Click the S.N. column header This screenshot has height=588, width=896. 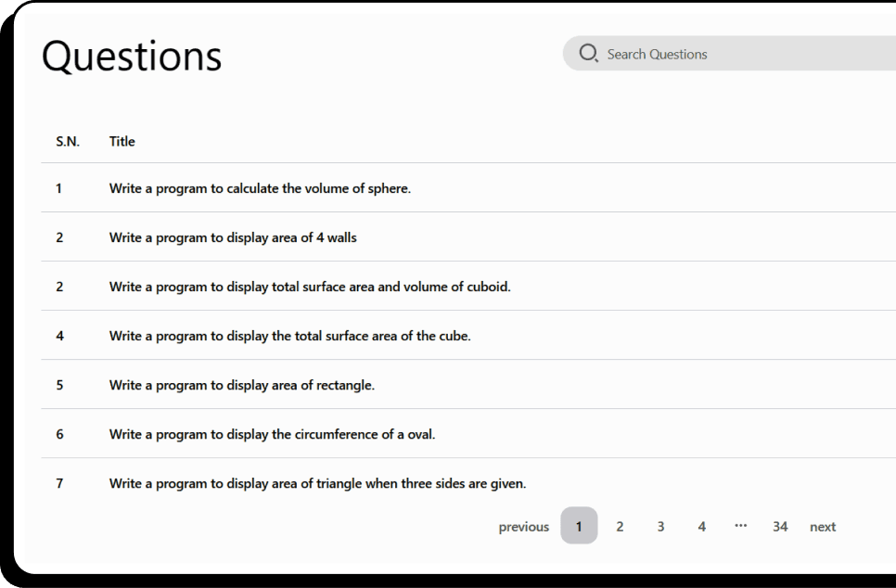tap(68, 141)
